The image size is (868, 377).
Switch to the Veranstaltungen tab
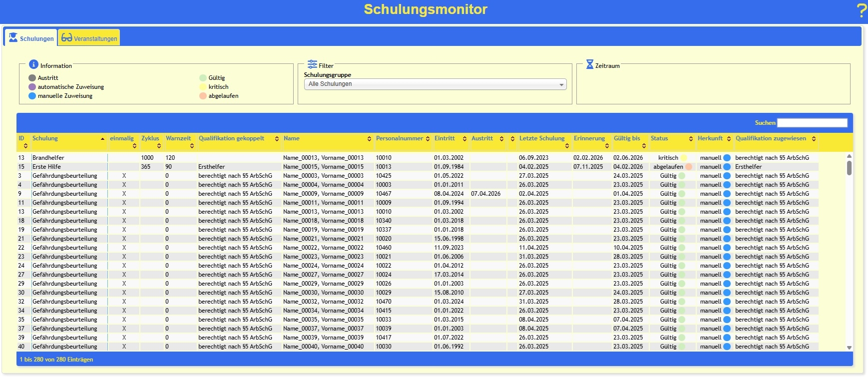coord(89,37)
